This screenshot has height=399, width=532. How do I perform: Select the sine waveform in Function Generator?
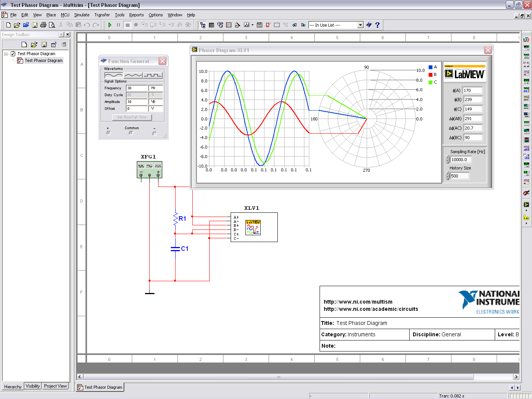114,74
